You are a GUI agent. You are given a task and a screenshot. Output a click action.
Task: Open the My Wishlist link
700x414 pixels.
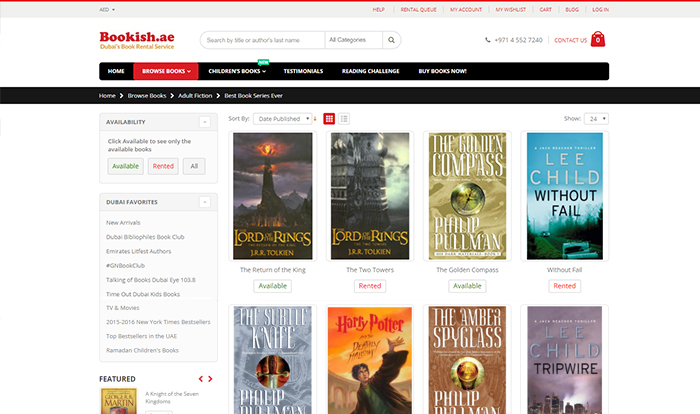[510, 9]
